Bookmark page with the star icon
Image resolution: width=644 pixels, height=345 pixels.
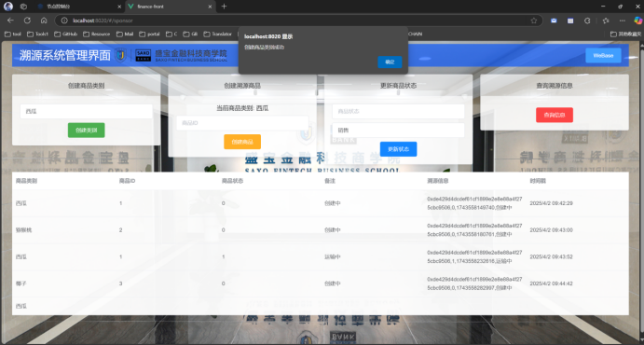tap(533, 21)
